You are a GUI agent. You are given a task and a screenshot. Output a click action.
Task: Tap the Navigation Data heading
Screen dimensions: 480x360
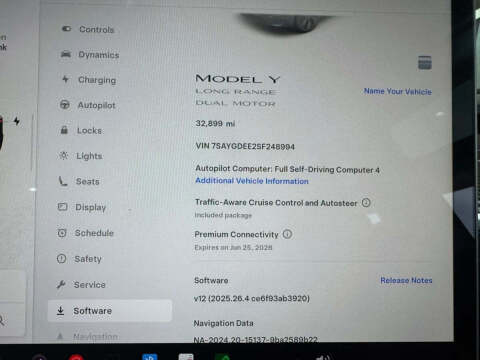[223, 323]
